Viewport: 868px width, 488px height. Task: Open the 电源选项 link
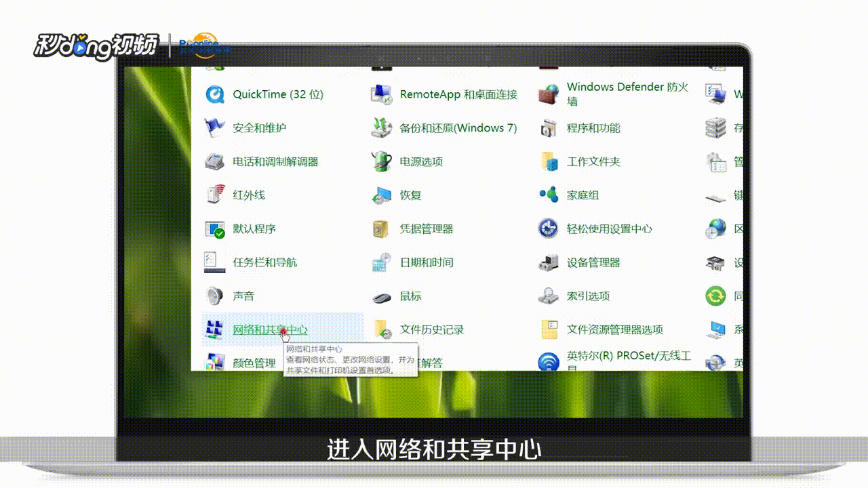click(421, 161)
